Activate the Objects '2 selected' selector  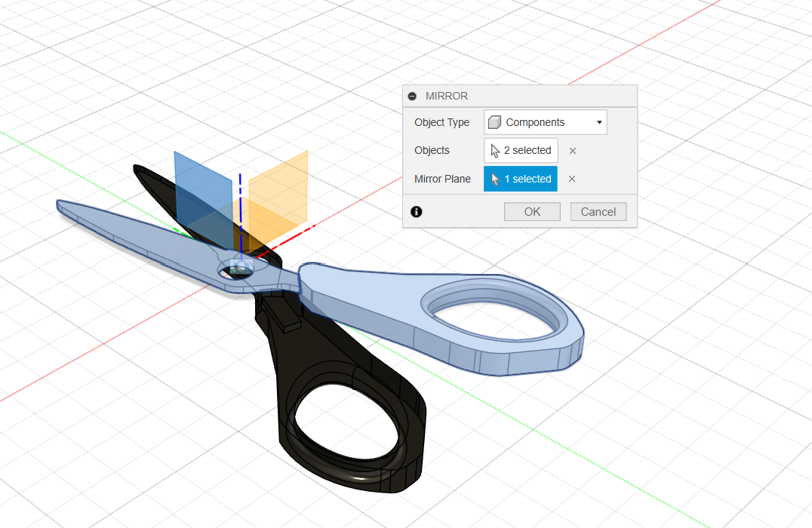coord(521,151)
